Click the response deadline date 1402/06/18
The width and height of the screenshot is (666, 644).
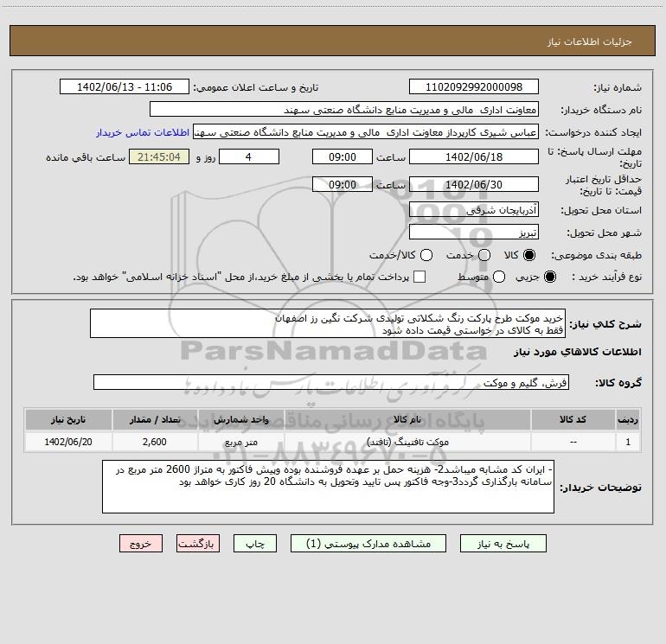[474, 156]
